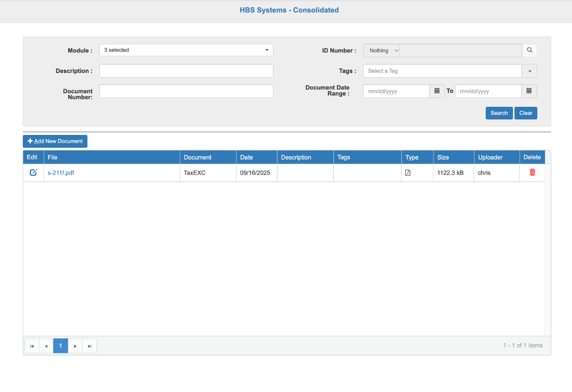The height and width of the screenshot is (392, 572).
Task: Jump to the last page of results
Action: 90,346
